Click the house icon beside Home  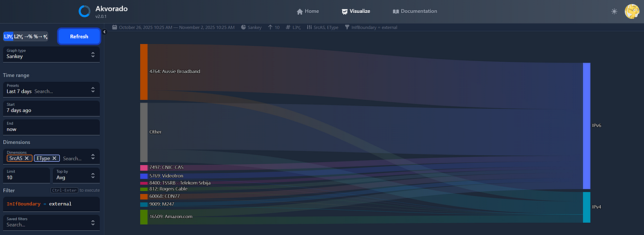(x=300, y=12)
